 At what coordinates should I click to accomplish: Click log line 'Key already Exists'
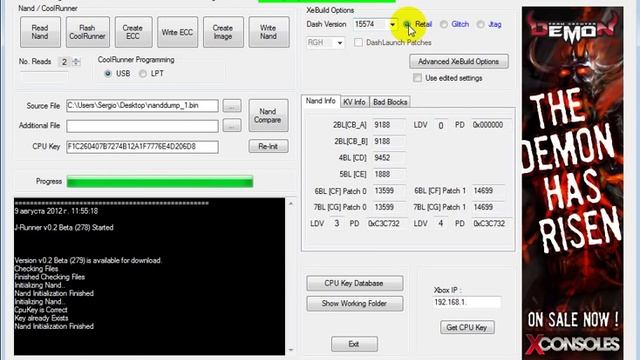pyautogui.click(x=41, y=318)
